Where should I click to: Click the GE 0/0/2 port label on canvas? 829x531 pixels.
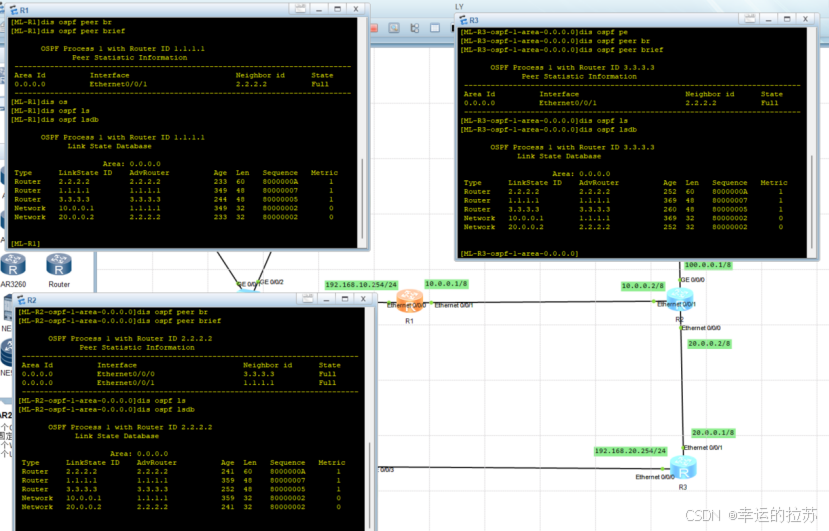pyautogui.click(x=272, y=282)
